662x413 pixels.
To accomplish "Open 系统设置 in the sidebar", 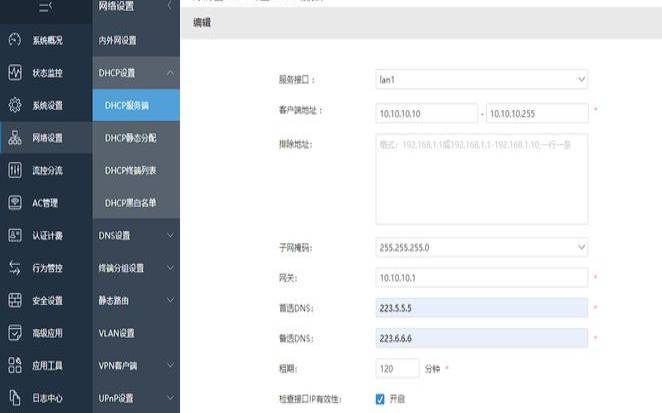I will 46,105.
